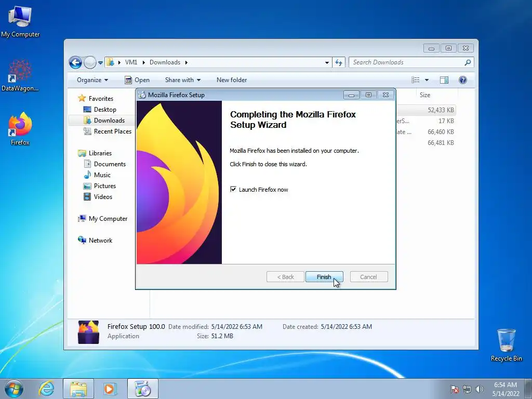Click VM1 in the address breadcrumb
532x399 pixels.
pos(131,62)
